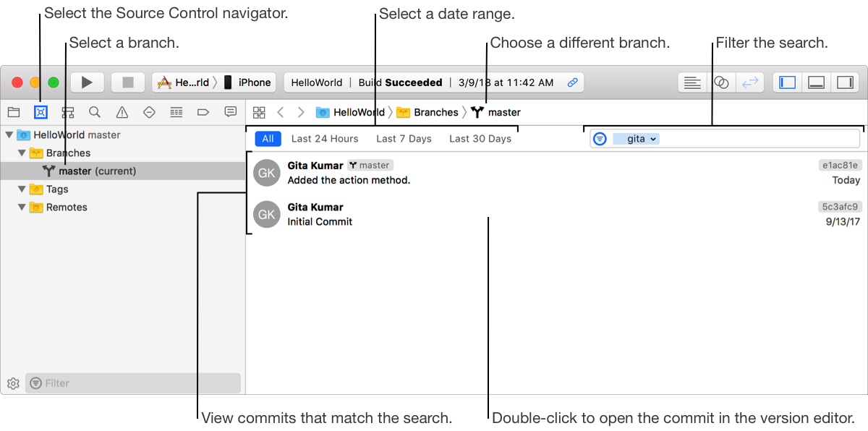Screen dimensions: 868x431
Task: Open the related items grid icon
Action: [259, 112]
